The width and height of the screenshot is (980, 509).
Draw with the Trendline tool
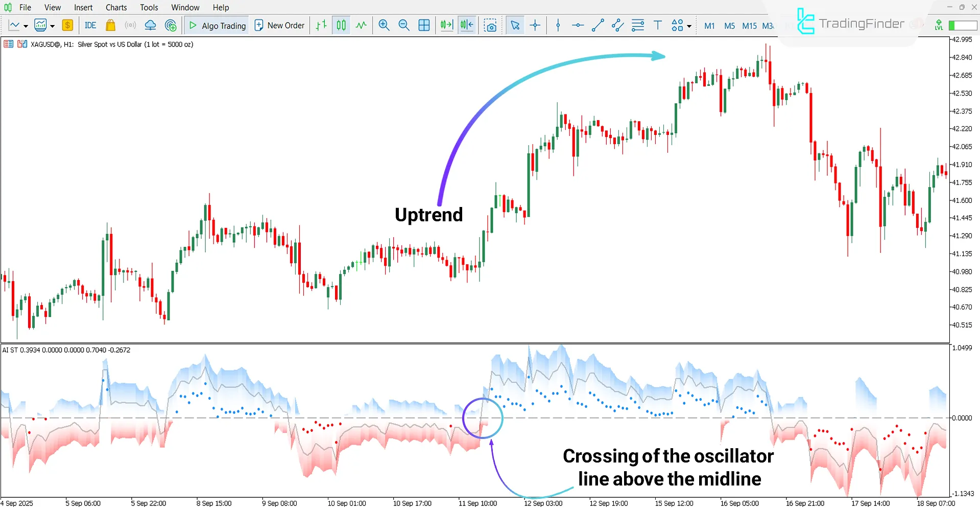coord(597,25)
